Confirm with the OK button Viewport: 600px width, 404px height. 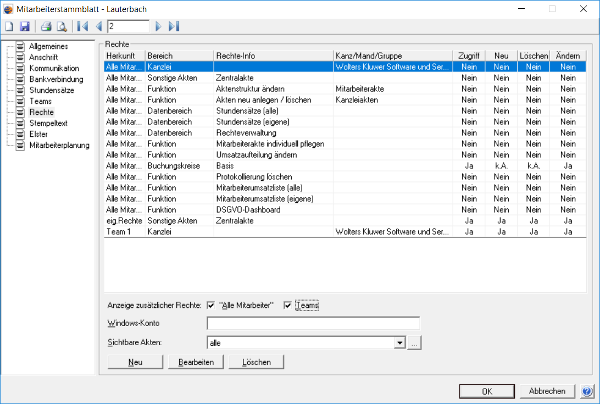[x=487, y=391]
